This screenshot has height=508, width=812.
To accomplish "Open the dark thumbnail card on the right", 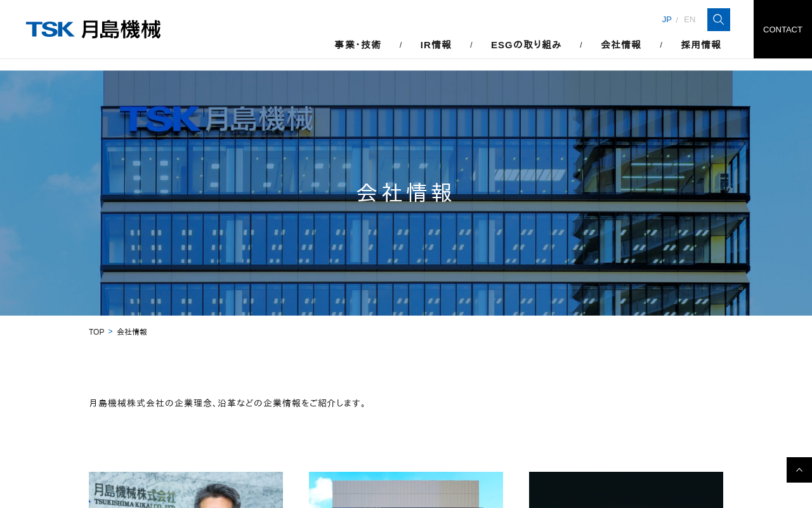I will [x=626, y=490].
